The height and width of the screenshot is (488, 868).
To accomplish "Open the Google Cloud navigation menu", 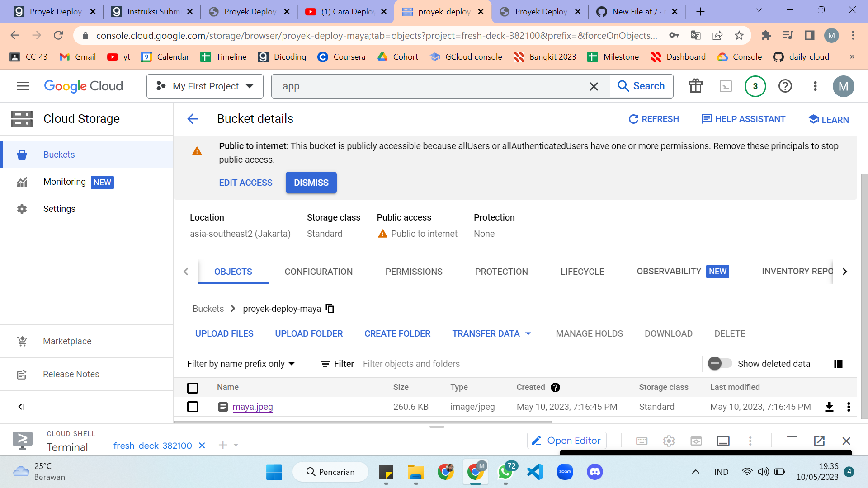I will pos(22,86).
